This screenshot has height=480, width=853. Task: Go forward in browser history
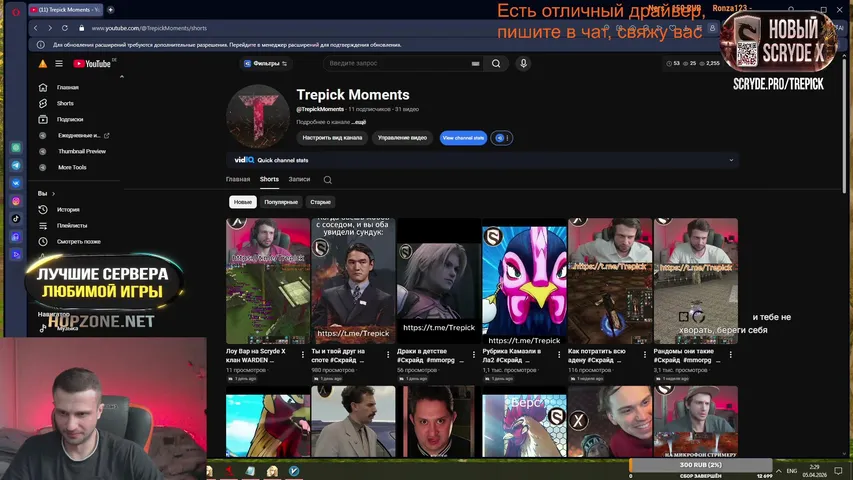[x=50, y=28]
